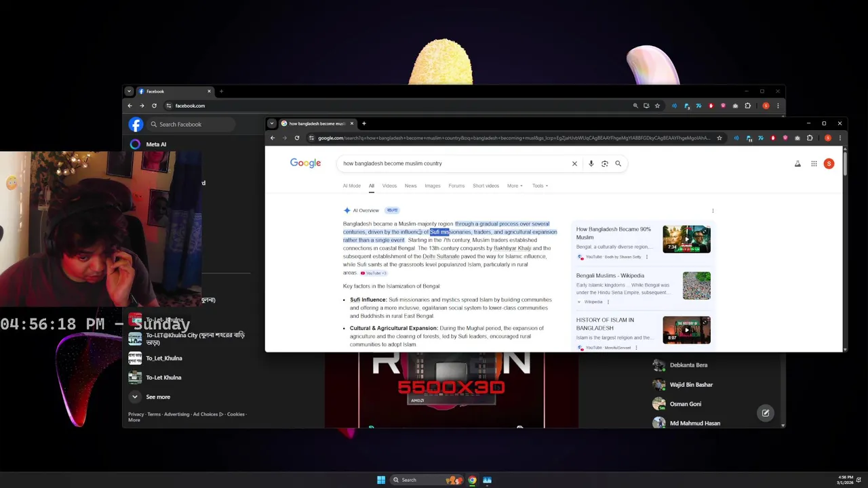Image resolution: width=868 pixels, height=488 pixels.
Task: Start new message with compose icon
Action: (765, 413)
